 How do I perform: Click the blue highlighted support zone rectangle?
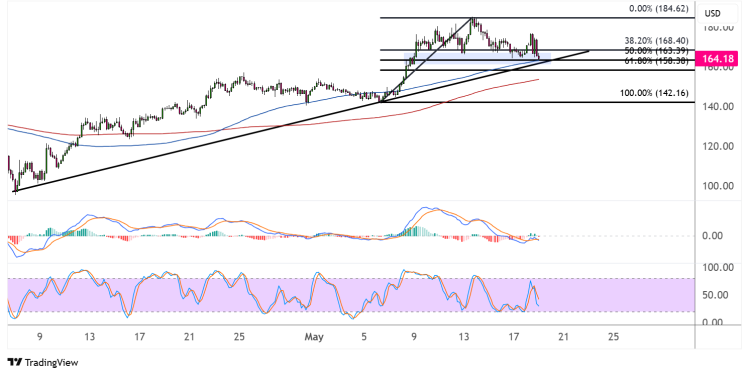477,57
